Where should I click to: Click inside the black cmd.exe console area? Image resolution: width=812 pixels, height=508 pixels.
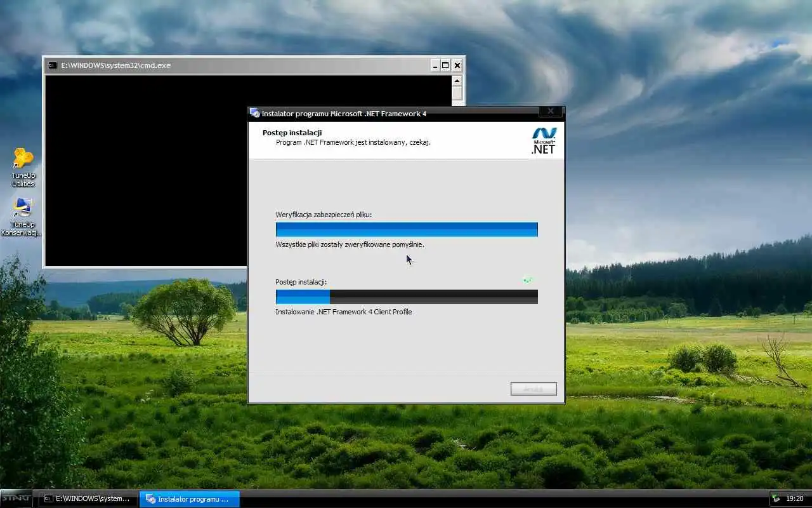click(146, 170)
